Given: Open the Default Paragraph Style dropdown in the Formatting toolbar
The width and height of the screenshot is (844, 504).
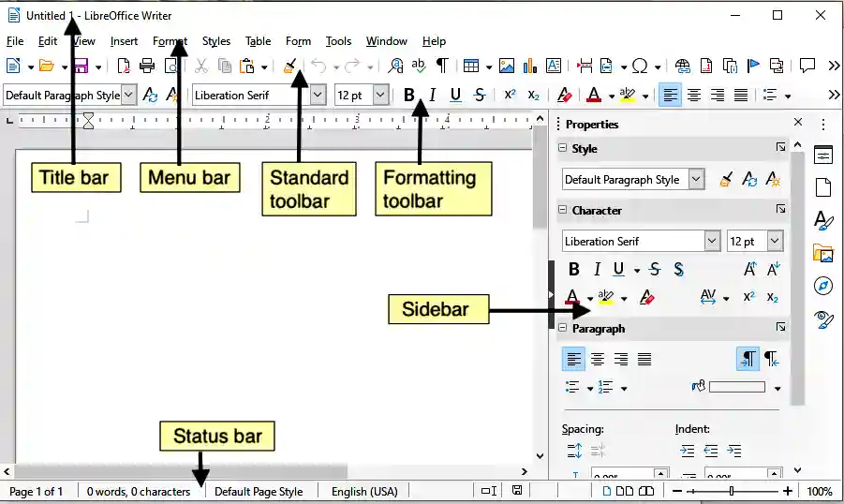Looking at the screenshot, I should (128, 96).
